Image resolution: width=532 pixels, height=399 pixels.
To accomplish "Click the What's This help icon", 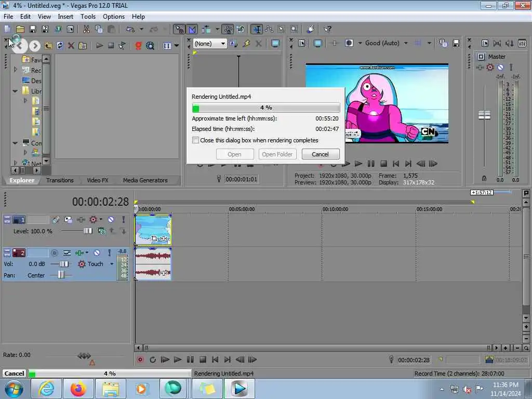I will coord(327,29).
